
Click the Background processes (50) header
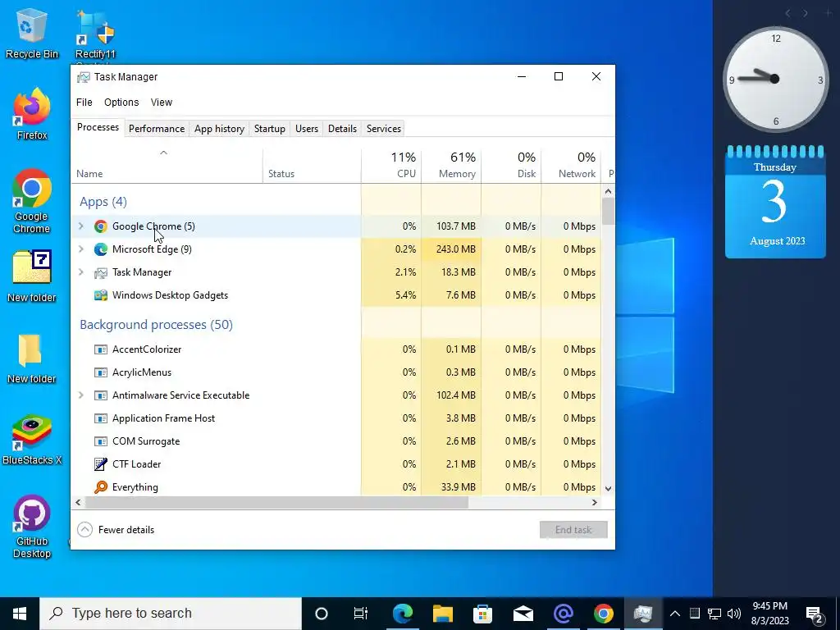coord(156,325)
